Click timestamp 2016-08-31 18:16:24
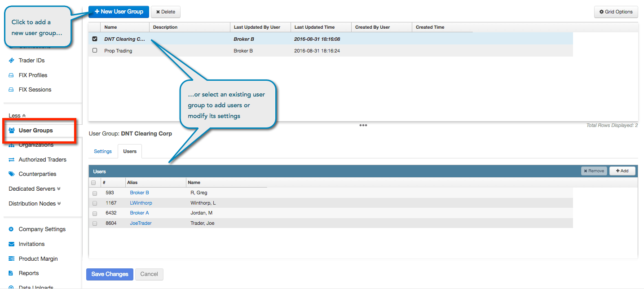Image resolution: width=644 pixels, height=289 pixels. pos(317,51)
